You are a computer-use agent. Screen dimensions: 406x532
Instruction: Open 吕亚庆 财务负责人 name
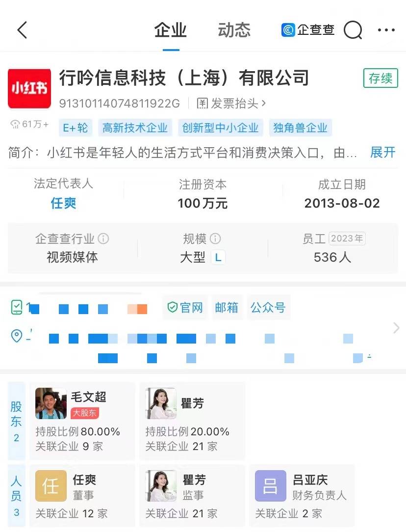point(310,479)
